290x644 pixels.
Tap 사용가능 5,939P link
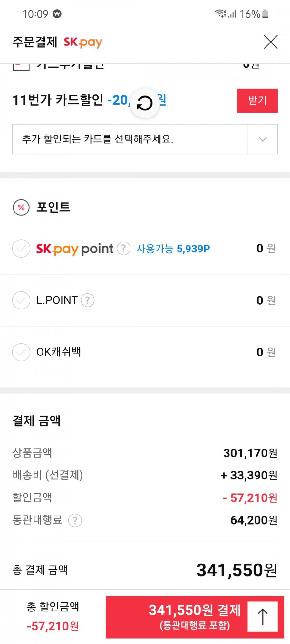[x=173, y=249]
